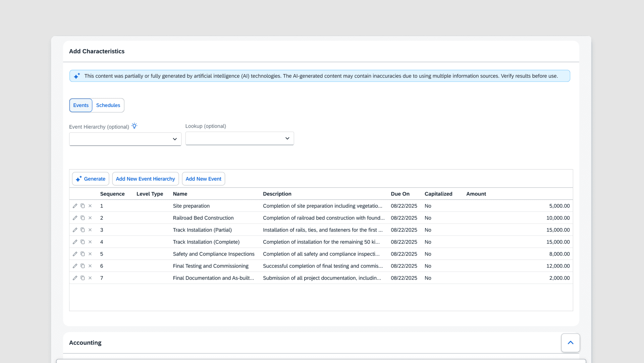Image resolution: width=644 pixels, height=363 pixels.
Task: Click the 2,000.00 amount cell
Action: pyautogui.click(x=559, y=278)
